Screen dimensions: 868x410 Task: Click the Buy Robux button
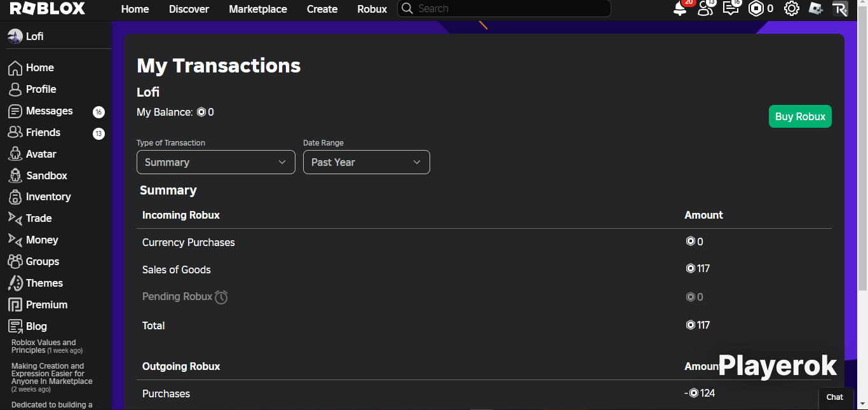coord(800,116)
